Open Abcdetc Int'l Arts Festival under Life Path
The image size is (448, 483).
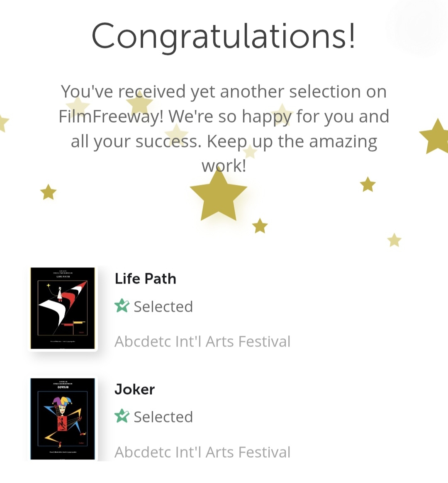[x=202, y=342]
